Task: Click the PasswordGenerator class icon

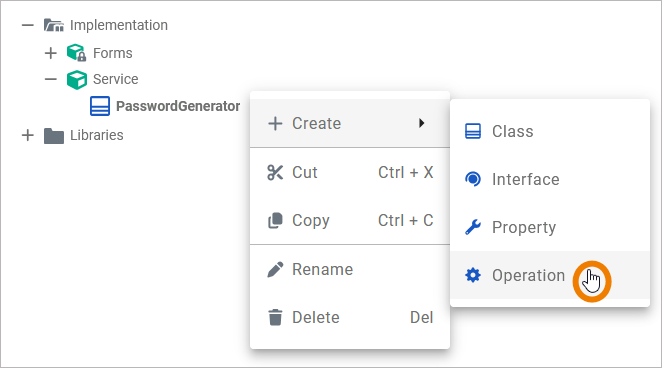Action: coord(100,106)
